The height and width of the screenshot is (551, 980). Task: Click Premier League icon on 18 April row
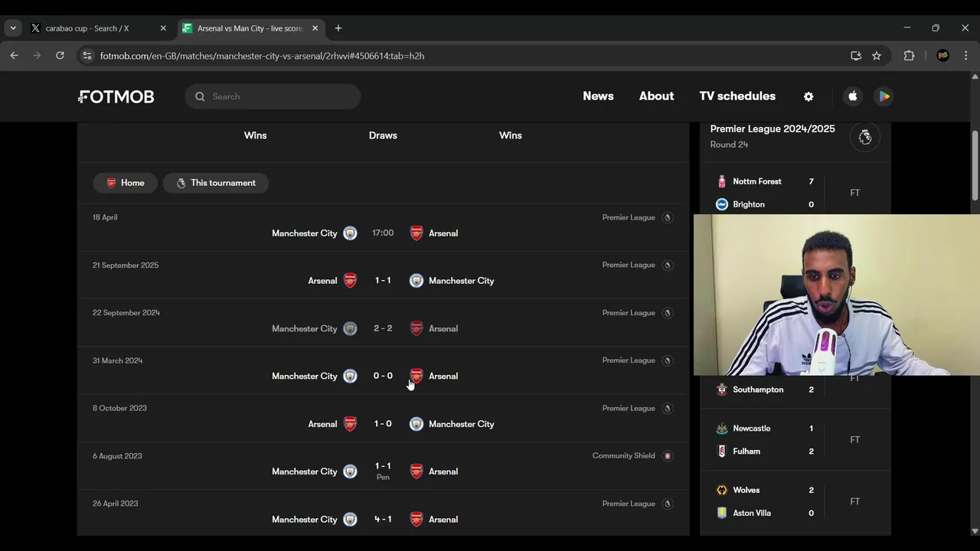point(667,217)
